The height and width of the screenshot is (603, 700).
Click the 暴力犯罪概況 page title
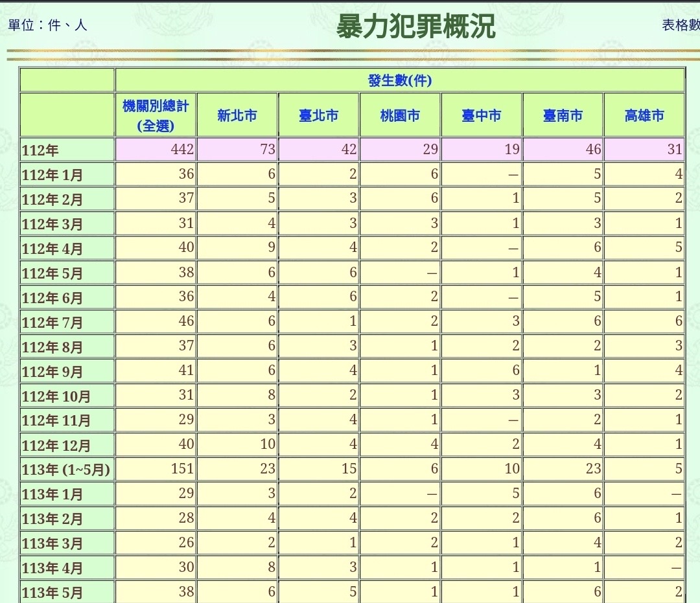(415, 27)
